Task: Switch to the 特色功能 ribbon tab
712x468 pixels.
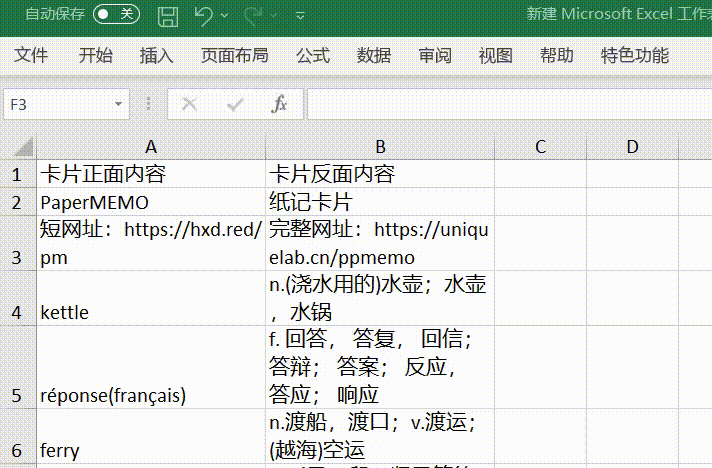Action: click(635, 55)
